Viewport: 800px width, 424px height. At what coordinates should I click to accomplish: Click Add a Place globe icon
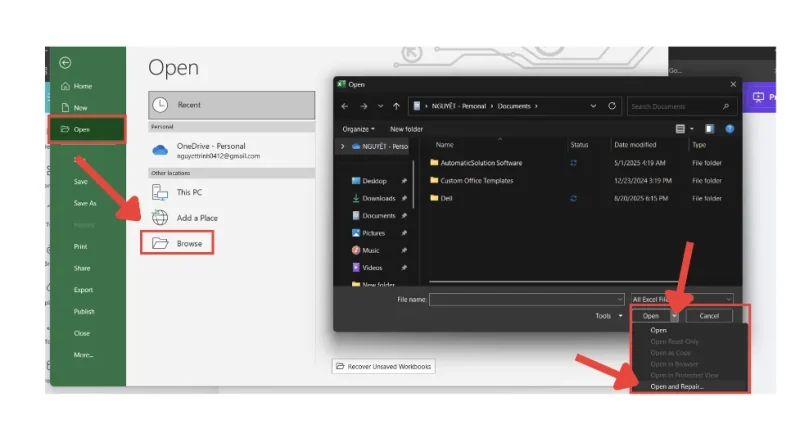click(x=160, y=217)
